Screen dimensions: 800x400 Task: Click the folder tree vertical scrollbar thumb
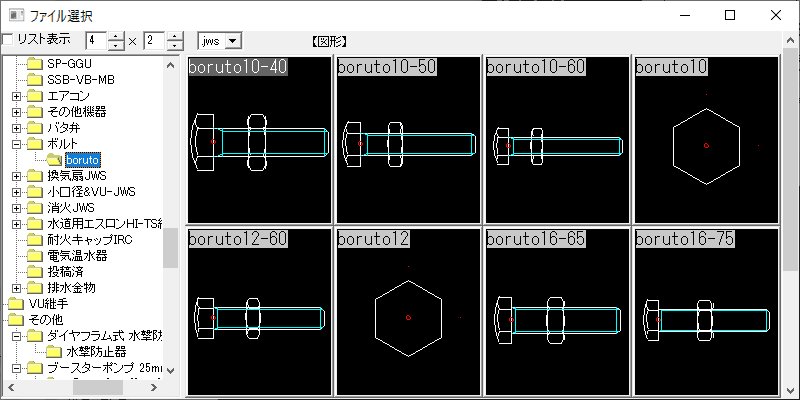pyautogui.click(x=171, y=248)
